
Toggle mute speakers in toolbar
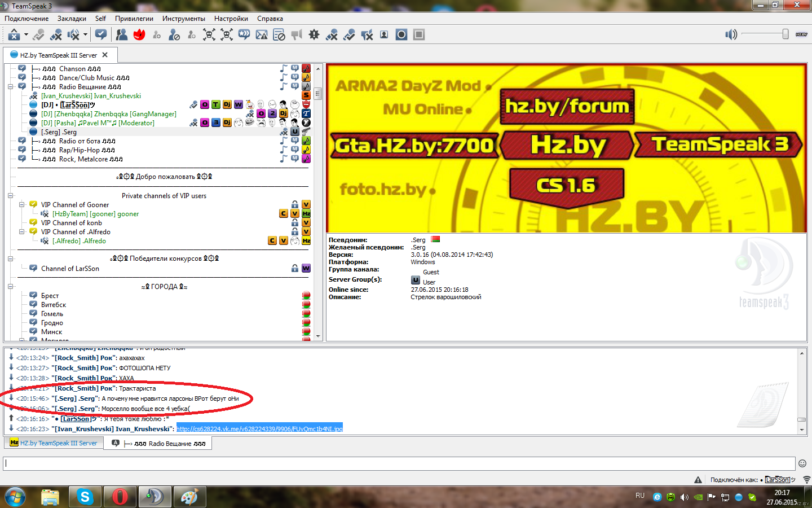click(73, 34)
